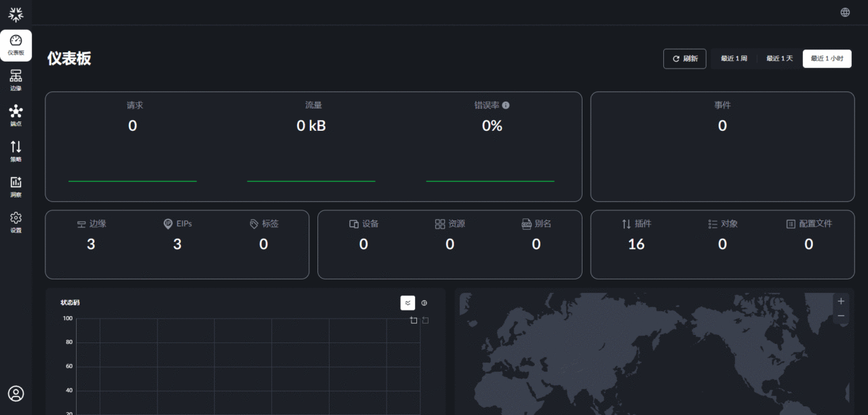Open the user account profile icon
868x415 pixels.
[x=16, y=393]
